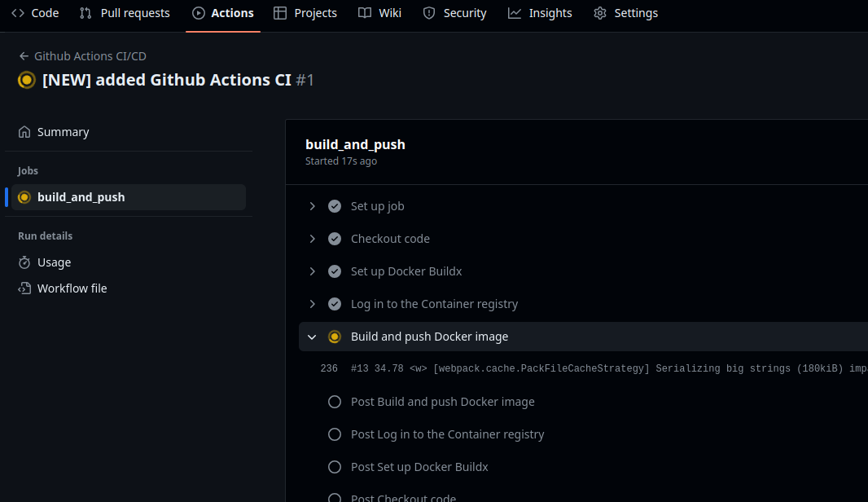Click the Usage stopwatch icon
Image resolution: width=868 pixels, height=502 pixels.
tap(24, 262)
